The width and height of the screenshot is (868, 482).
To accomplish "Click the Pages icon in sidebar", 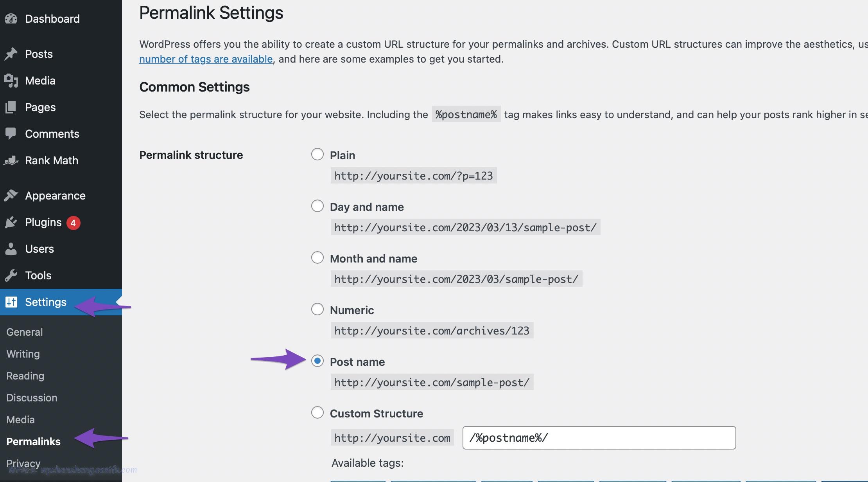I will (11, 107).
